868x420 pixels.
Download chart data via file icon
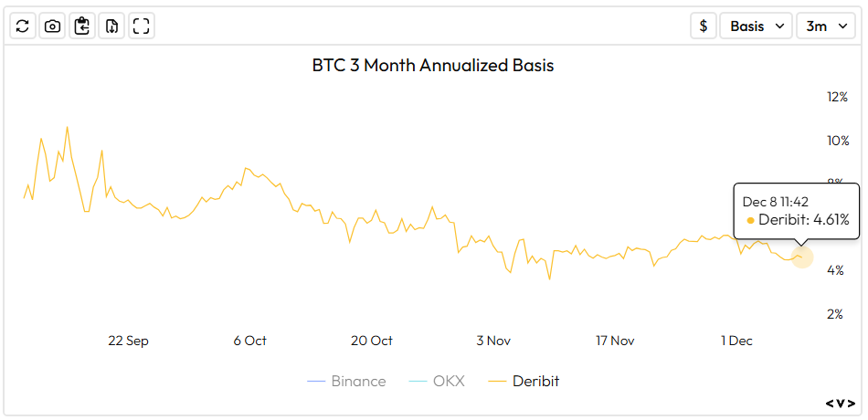tap(111, 26)
